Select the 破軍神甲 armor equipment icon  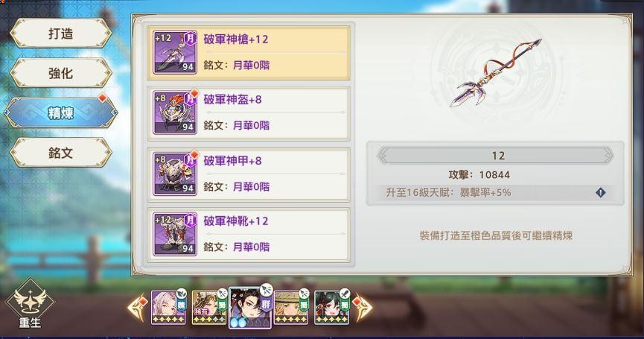(x=175, y=174)
